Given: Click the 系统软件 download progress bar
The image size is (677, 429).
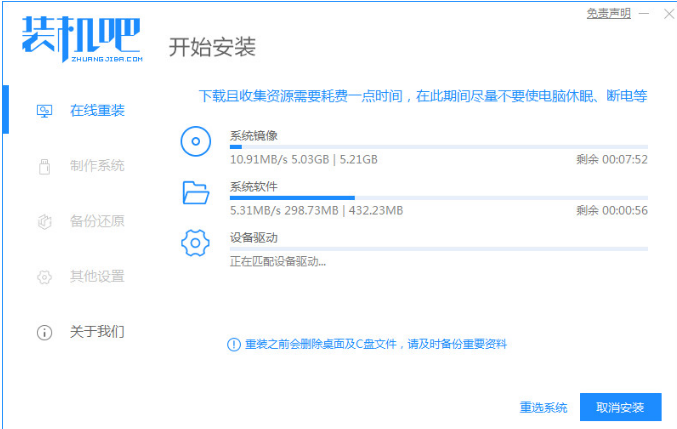Looking at the screenshot, I should click(x=438, y=198).
